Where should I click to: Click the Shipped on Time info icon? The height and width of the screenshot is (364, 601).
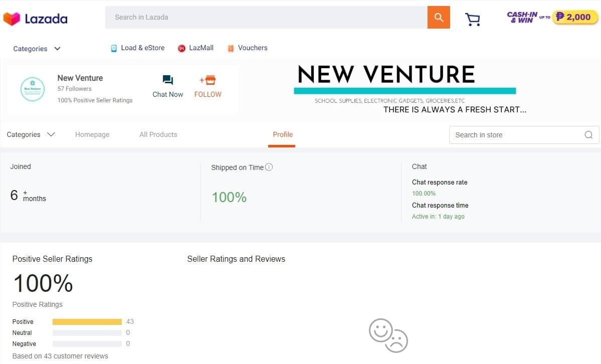pos(269,167)
